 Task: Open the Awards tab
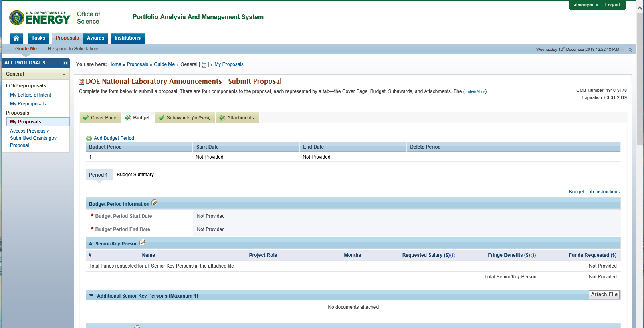(95, 38)
